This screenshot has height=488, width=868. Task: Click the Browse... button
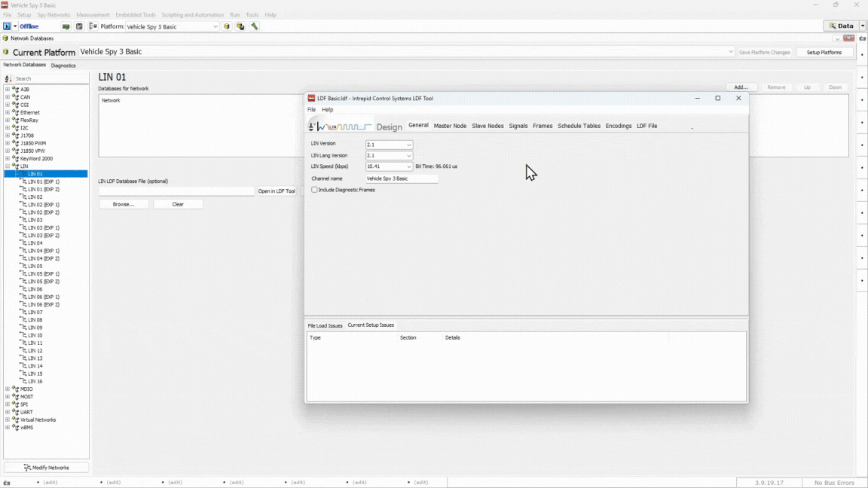124,204
